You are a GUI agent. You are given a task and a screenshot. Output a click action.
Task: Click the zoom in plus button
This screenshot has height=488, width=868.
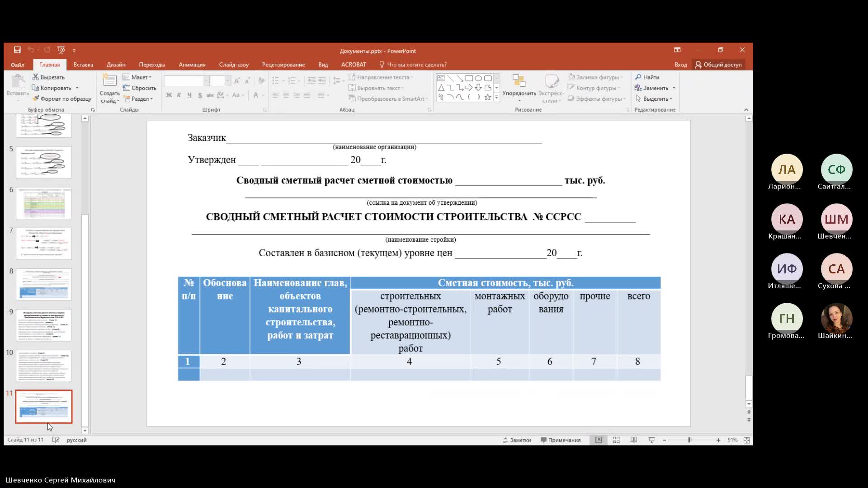718,440
